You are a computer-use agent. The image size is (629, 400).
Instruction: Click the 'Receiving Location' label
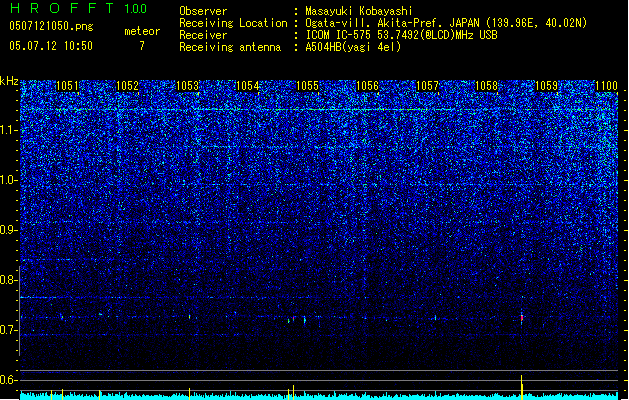[x=233, y=23]
